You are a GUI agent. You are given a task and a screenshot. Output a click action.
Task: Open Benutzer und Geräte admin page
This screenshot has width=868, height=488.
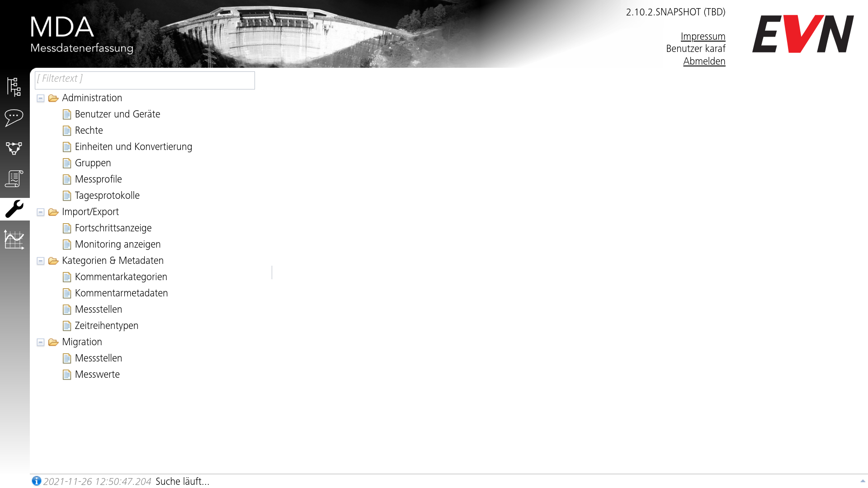[118, 114]
